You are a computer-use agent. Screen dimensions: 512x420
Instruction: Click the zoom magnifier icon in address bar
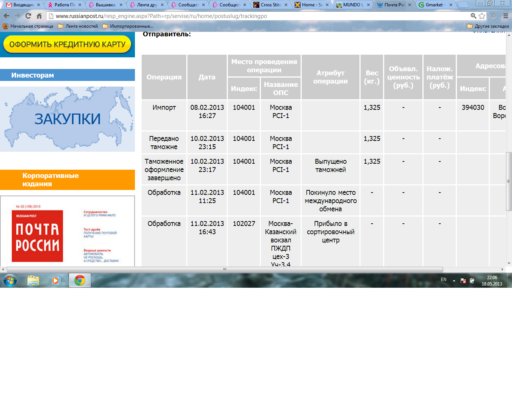point(473,16)
